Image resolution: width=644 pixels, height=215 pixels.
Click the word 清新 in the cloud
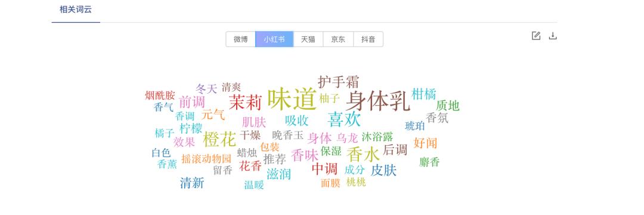(x=192, y=183)
